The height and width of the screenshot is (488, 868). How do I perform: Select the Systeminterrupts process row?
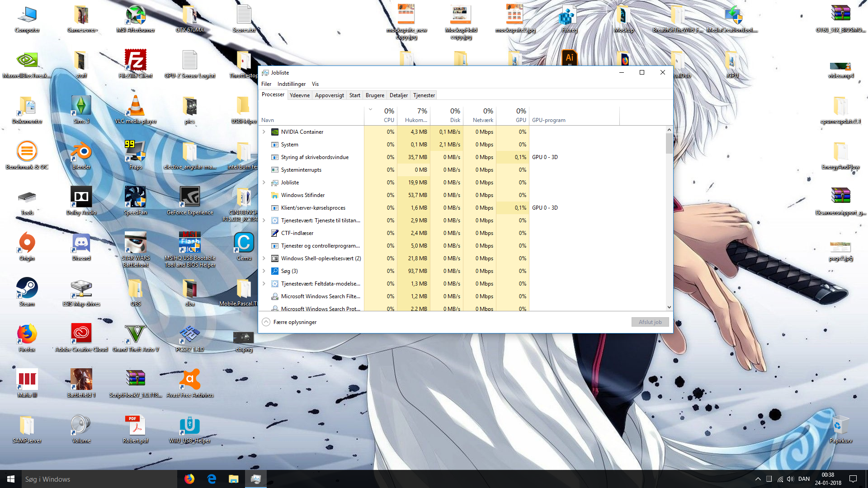pos(462,170)
